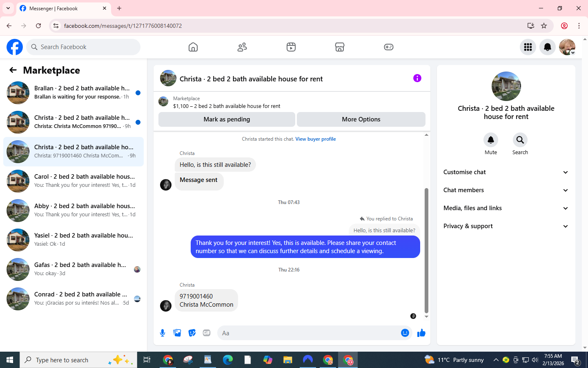Expand Media, files and links section
This screenshot has height=368, width=588.
[506, 208]
